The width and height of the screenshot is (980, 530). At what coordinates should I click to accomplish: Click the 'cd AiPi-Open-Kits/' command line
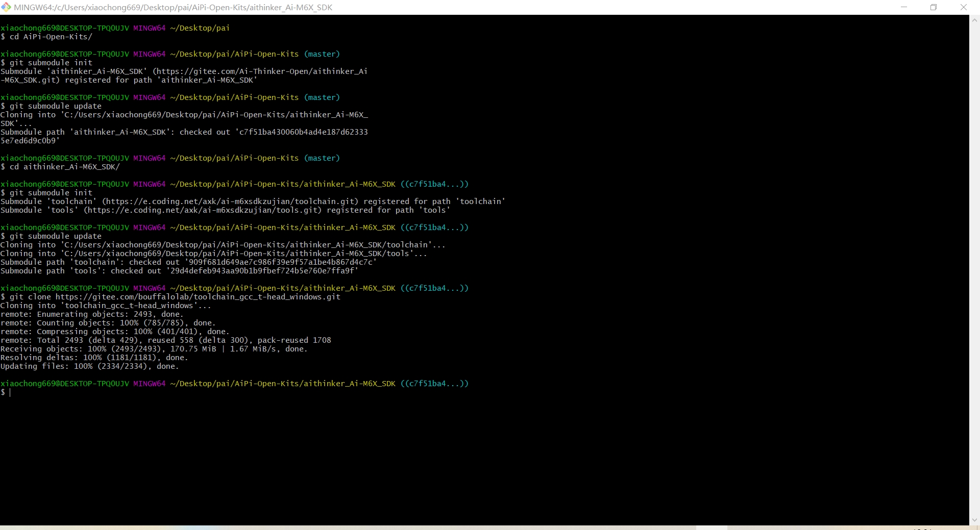coord(46,37)
